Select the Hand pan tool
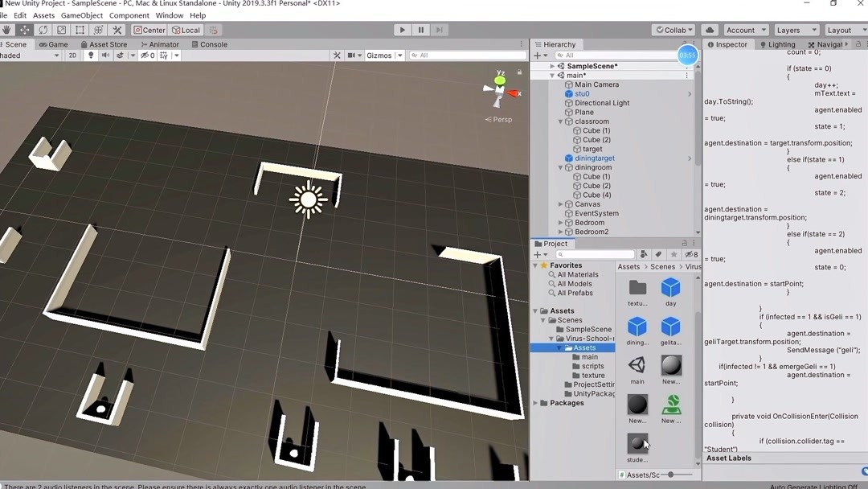Viewport: 868px width, 489px height. tap(7, 30)
